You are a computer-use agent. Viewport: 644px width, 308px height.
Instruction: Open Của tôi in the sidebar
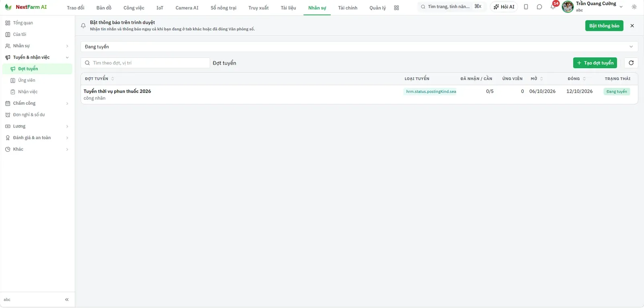coord(37,34)
